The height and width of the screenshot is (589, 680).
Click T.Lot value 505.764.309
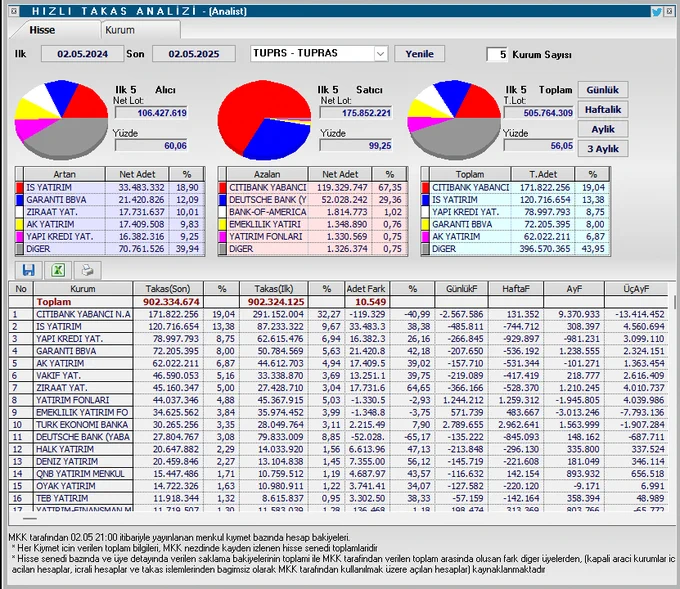point(538,113)
